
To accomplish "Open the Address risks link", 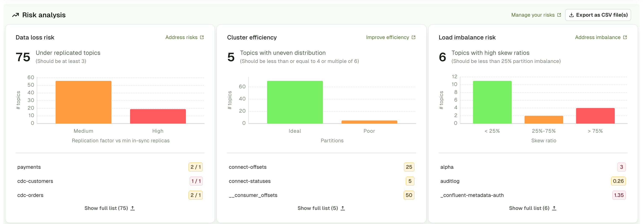I will pyautogui.click(x=181, y=37).
